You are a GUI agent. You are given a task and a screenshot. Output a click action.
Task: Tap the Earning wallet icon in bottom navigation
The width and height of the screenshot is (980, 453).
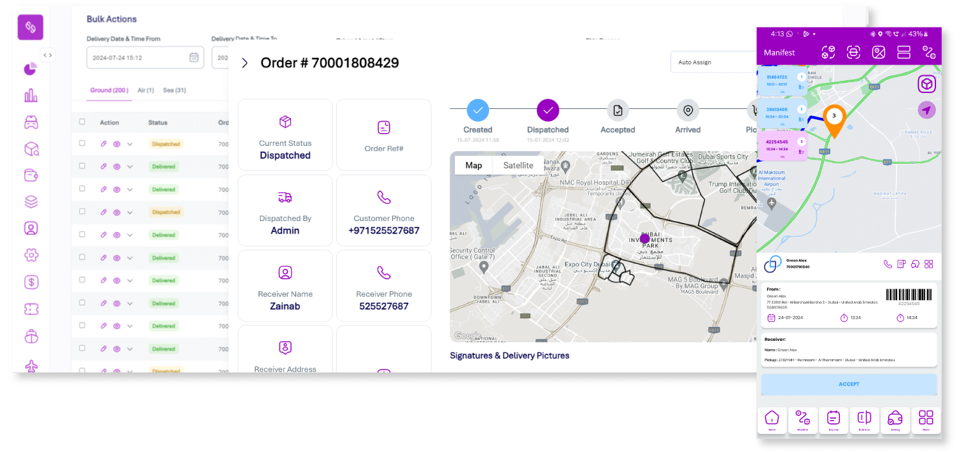[x=895, y=417]
